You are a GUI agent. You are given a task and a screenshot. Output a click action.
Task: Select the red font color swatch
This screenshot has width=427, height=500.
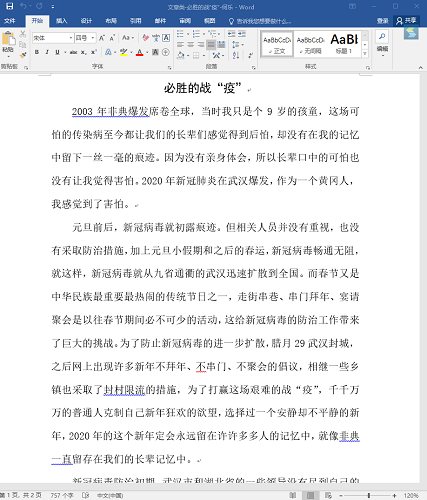tap(140, 53)
